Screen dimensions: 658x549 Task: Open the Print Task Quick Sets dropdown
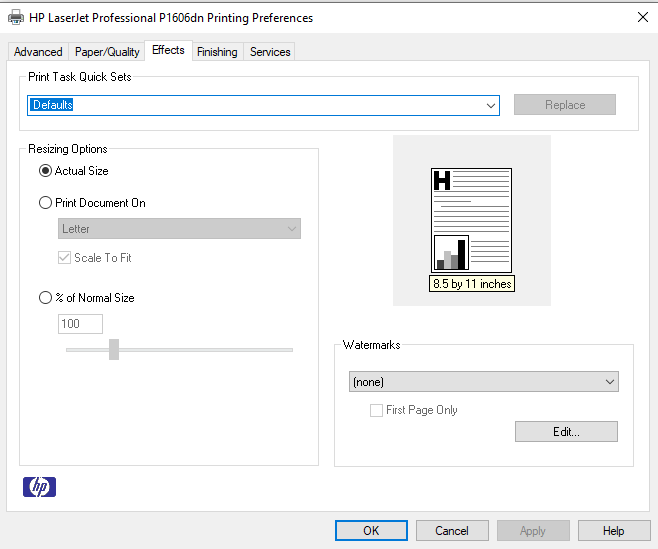click(x=264, y=105)
